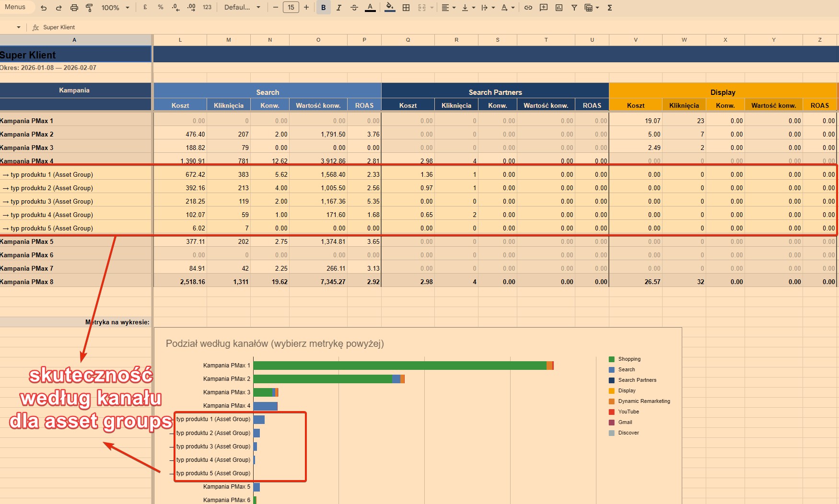Click the insert chart icon

pos(559,8)
